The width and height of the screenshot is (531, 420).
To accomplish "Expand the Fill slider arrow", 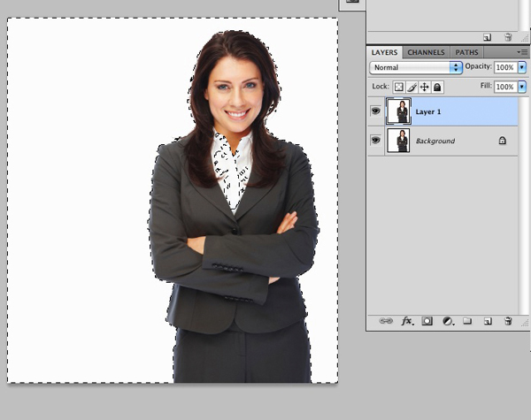I will (521, 87).
